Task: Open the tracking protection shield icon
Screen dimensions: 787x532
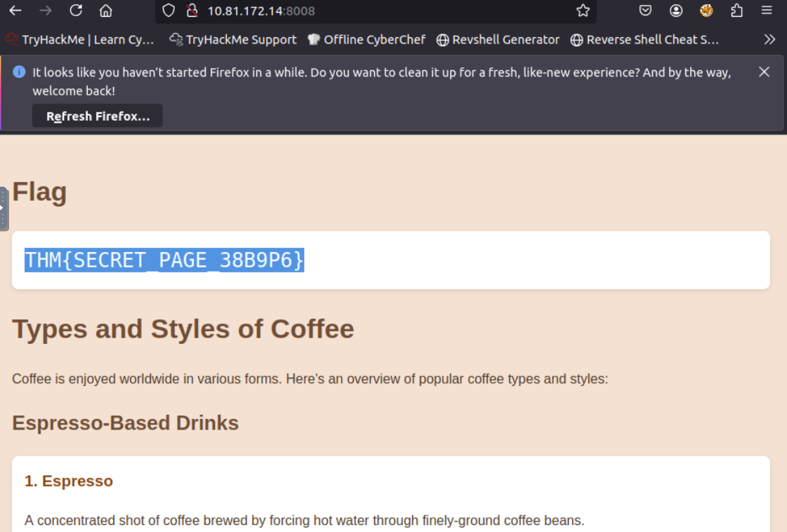Action: [x=168, y=11]
